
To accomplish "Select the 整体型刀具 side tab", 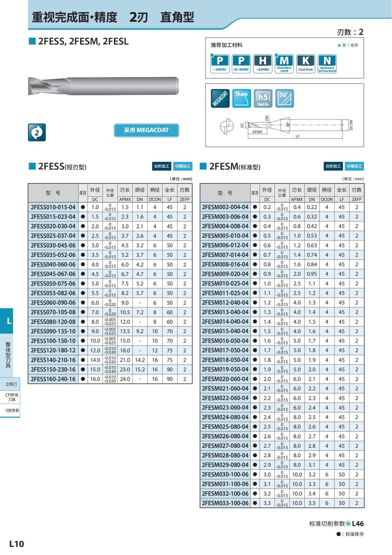I will pos(7,356).
